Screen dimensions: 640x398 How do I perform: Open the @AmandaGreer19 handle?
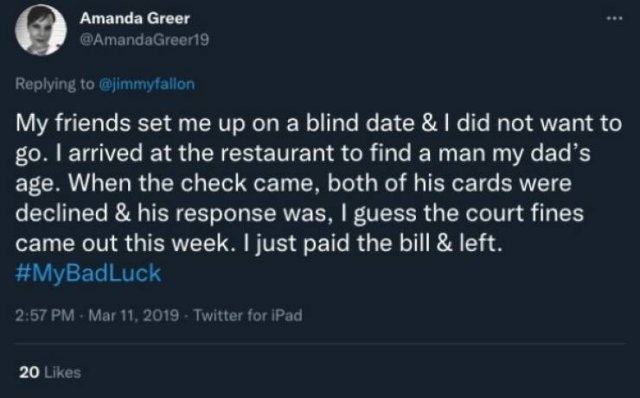(x=144, y=40)
